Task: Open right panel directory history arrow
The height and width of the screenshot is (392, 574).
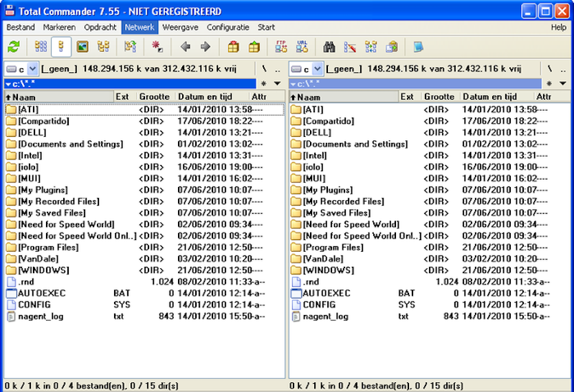Action: pos(562,84)
